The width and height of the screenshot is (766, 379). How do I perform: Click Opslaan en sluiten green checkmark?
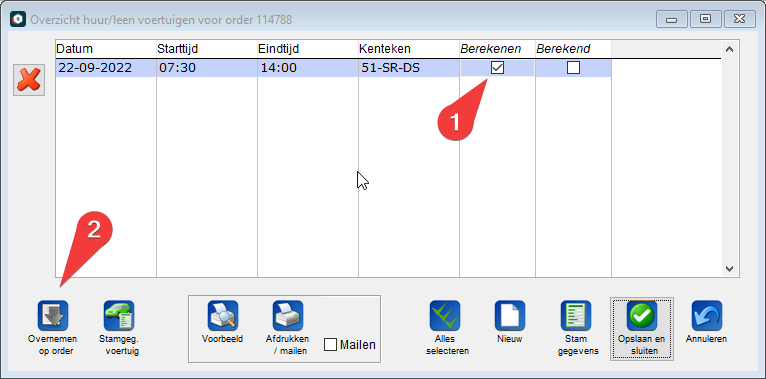pos(641,316)
